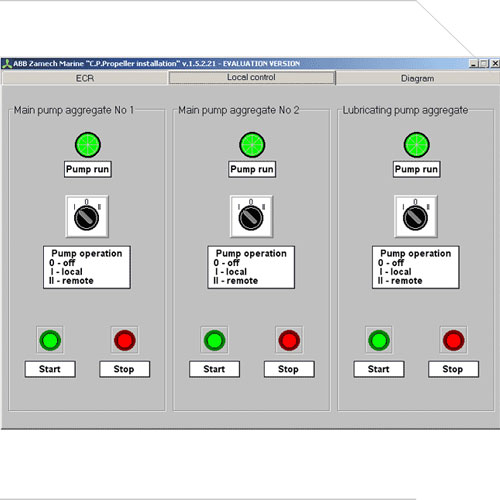500x500 pixels.
Task: Click Pump run indicator of Main pump No 1
Action: click(x=88, y=145)
